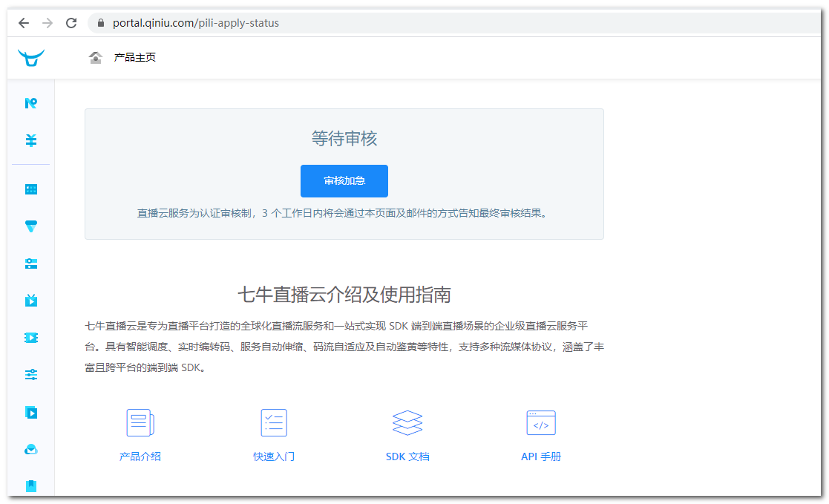Open the grid storage sidebar icon

click(31, 189)
